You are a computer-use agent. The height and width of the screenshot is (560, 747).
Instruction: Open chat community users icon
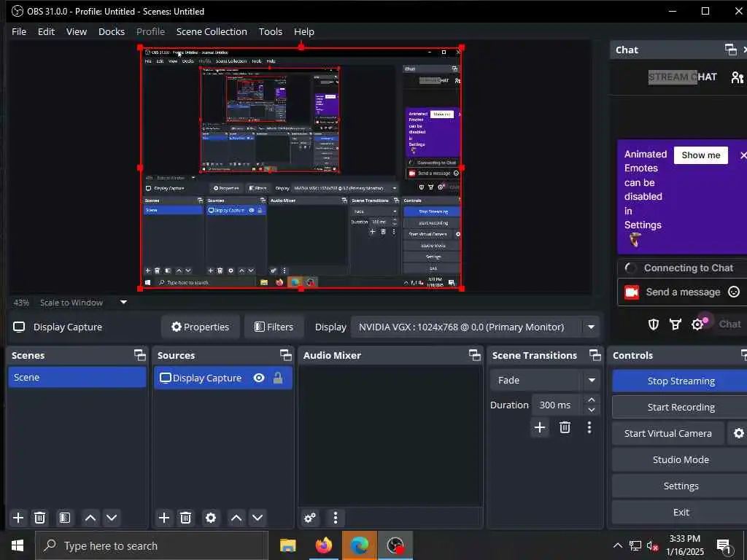738,77
